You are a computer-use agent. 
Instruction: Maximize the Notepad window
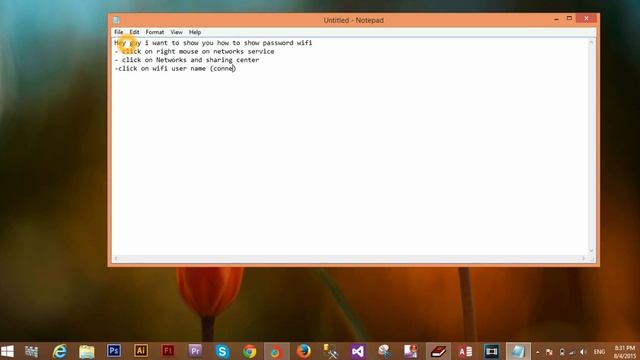click(569, 18)
